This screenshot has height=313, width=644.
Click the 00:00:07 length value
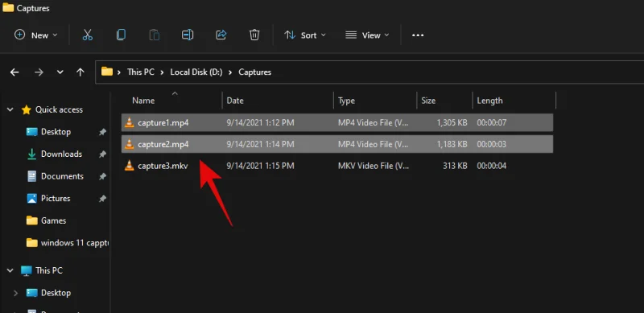point(491,122)
